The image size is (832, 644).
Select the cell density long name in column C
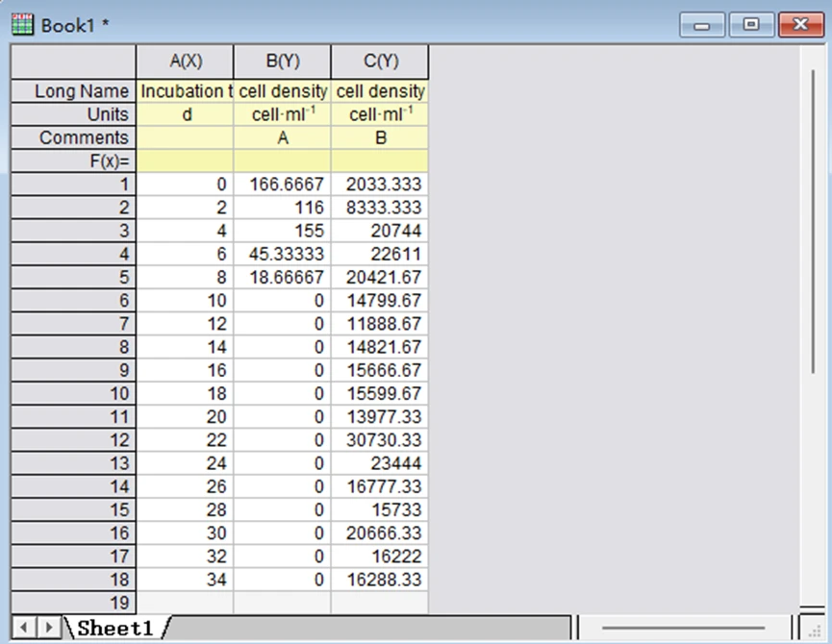(380, 91)
